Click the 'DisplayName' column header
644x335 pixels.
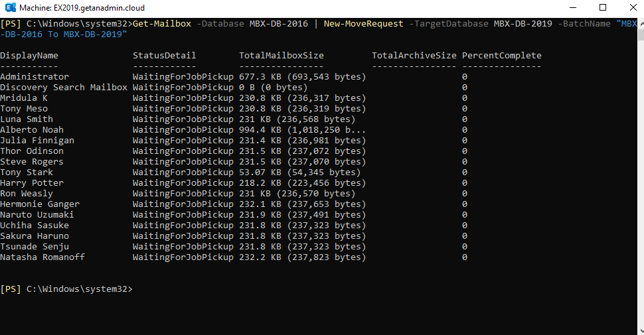click(29, 56)
